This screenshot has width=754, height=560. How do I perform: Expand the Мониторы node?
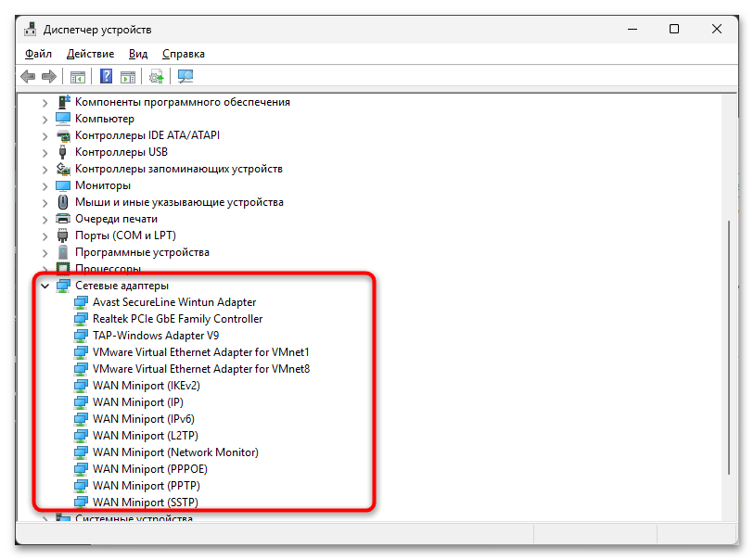45,186
